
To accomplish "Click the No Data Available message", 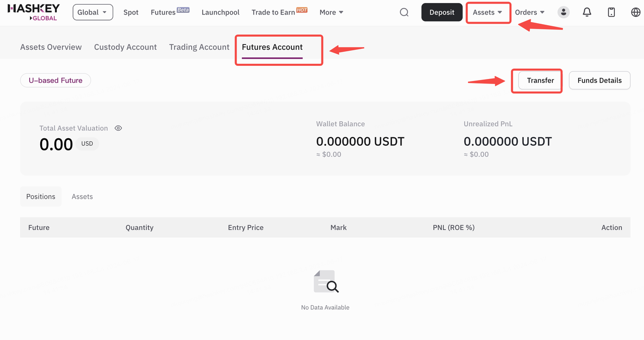I will [x=325, y=307].
